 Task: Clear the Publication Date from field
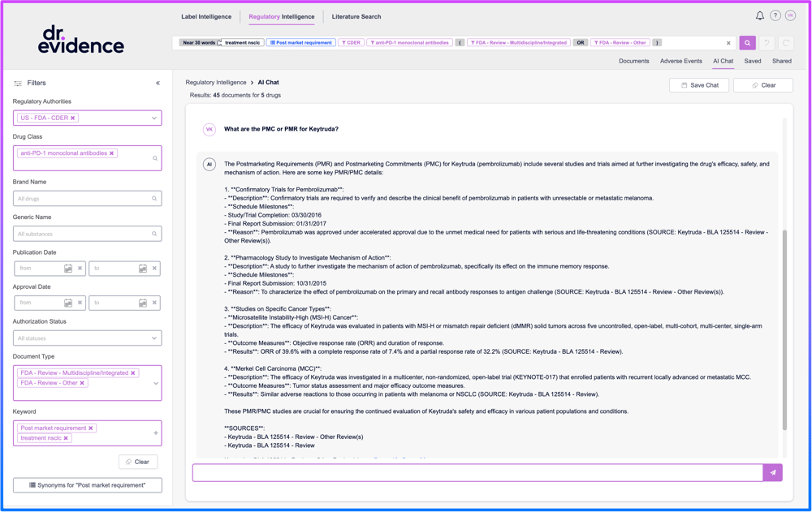click(x=80, y=268)
